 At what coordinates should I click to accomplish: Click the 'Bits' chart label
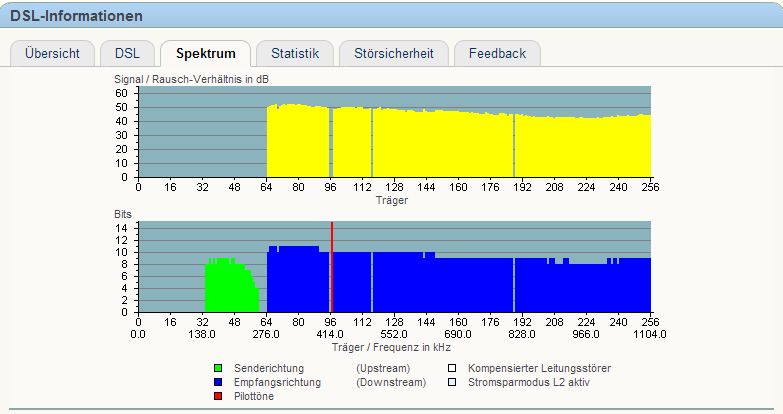(123, 214)
